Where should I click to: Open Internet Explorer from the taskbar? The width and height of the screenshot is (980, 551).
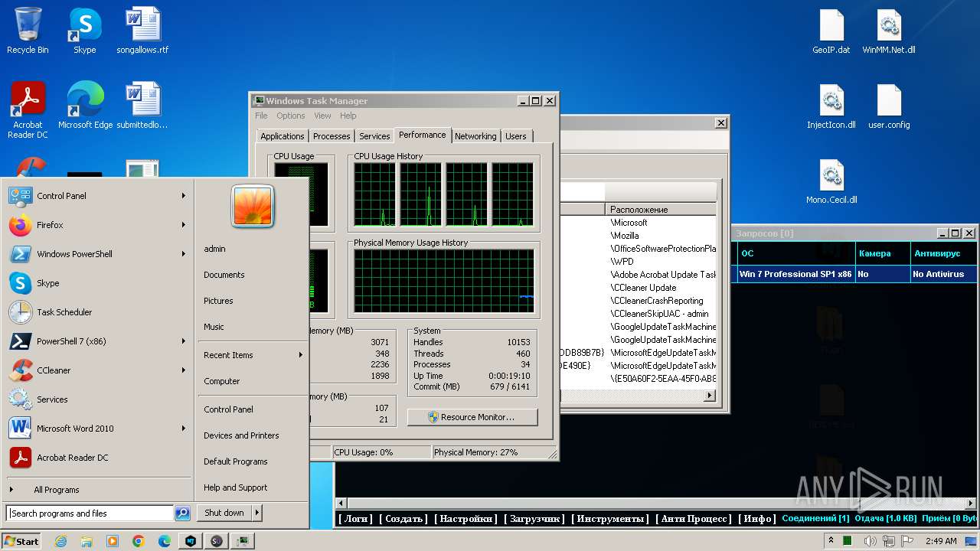(x=60, y=541)
